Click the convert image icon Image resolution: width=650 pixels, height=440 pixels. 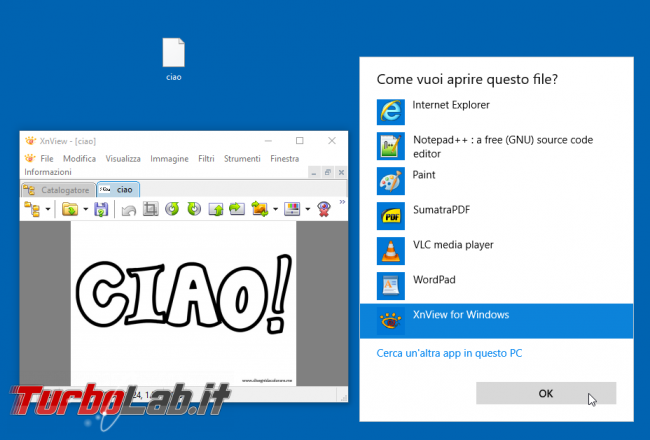[260, 209]
